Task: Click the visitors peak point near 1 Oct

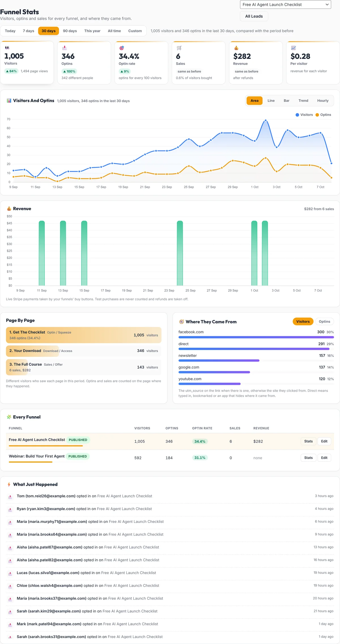Action: (x=265, y=121)
